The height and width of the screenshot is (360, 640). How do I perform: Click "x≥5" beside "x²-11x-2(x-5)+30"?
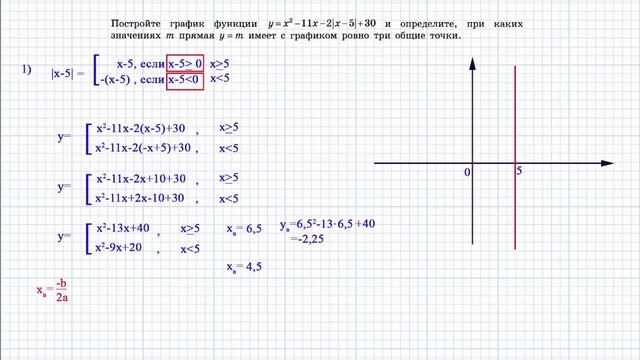(229, 128)
